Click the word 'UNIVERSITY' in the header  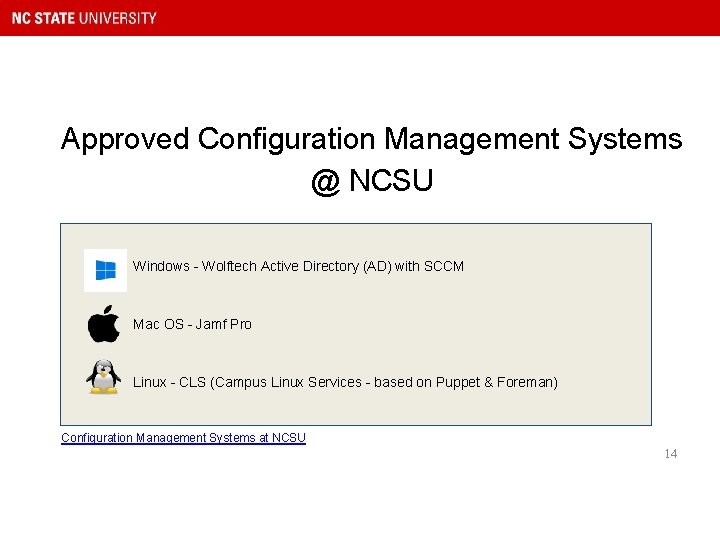coord(121,18)
